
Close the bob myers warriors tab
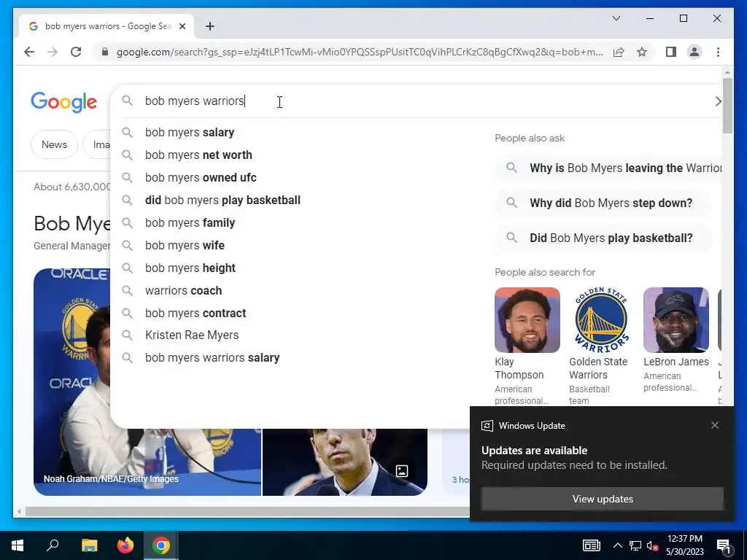(182, 26)
